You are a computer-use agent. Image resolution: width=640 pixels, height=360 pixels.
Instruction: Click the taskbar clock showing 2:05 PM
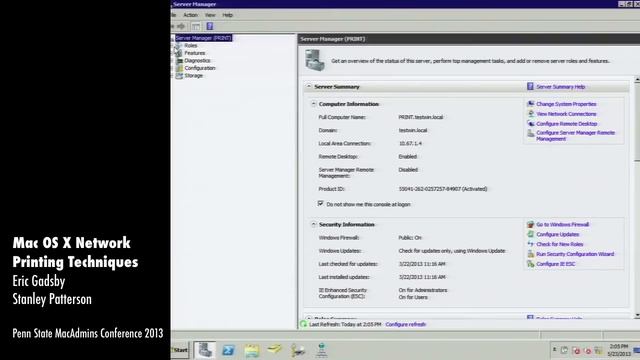[619, 350]
